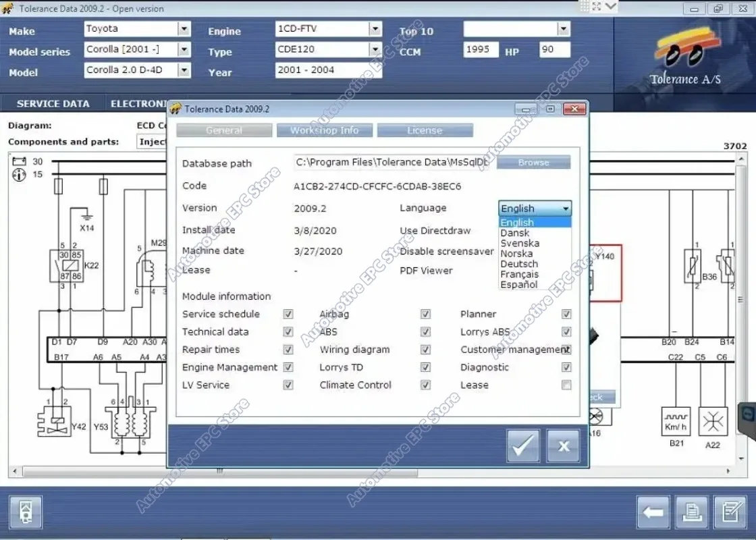The height and width of the screenshot is (540, 756).
Task: Click the Database path input field
Action: (x=391, y=163)
